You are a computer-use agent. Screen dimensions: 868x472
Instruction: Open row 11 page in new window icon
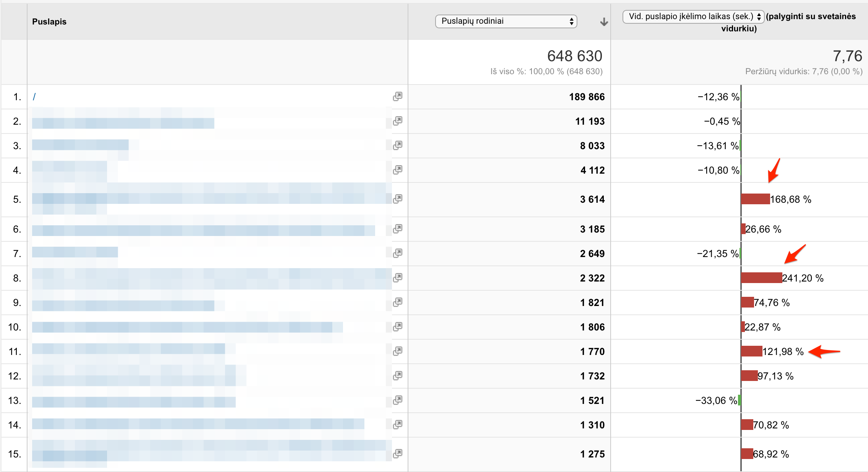[x=398, y=351]
